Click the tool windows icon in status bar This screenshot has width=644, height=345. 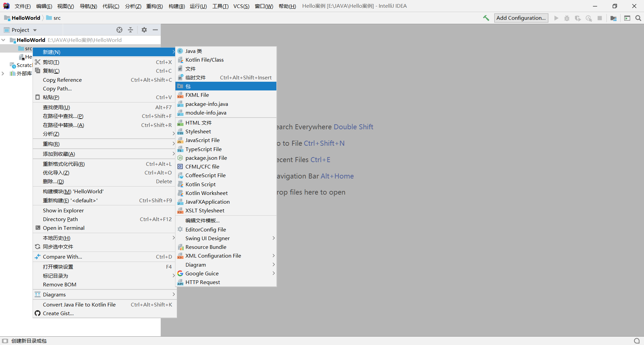click(5, 341)
